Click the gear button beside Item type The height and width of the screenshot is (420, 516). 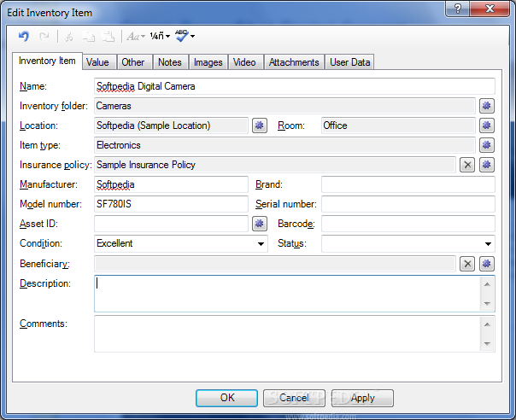486,145
